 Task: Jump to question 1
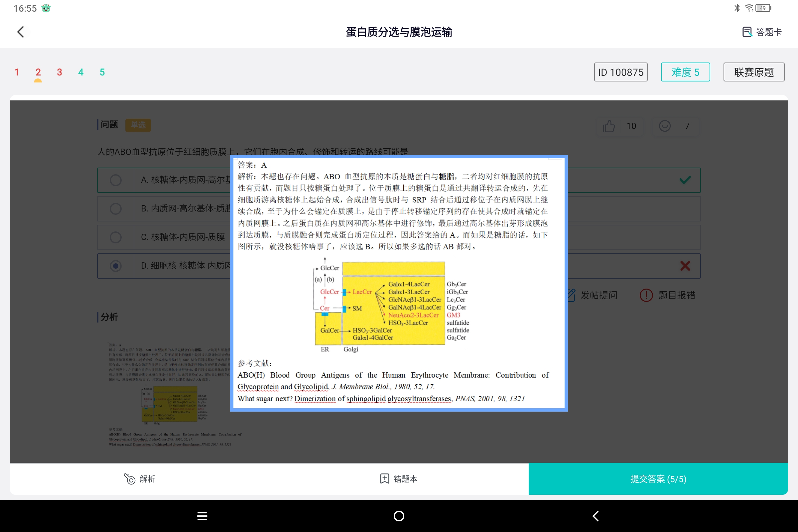pos(17,72)
